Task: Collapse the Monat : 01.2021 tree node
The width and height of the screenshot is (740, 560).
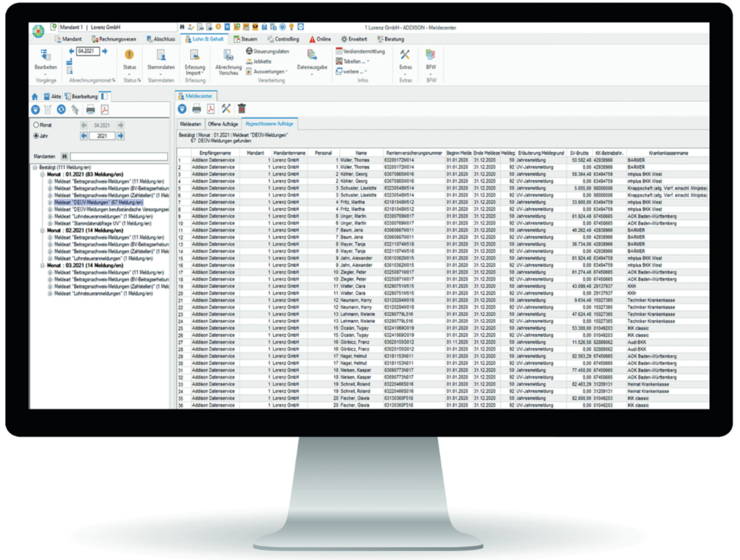Action: pyautogui.click(x=42, y=174)
